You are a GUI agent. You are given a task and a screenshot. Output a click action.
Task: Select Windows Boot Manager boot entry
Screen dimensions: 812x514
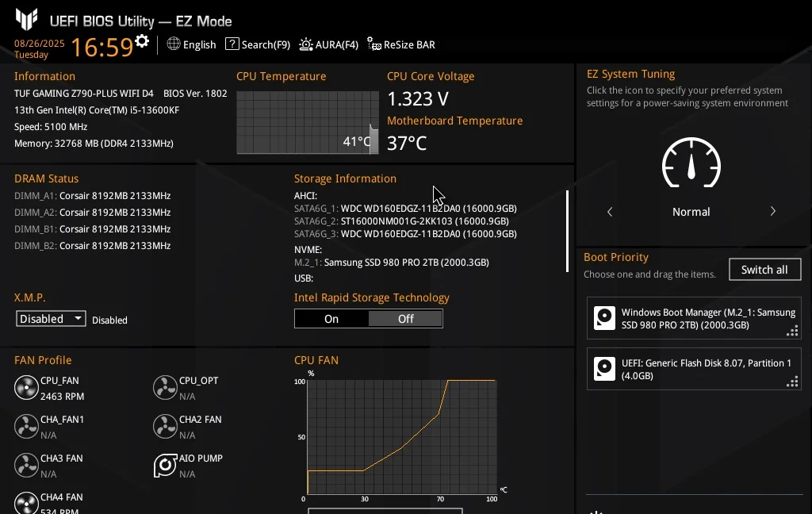694,318
